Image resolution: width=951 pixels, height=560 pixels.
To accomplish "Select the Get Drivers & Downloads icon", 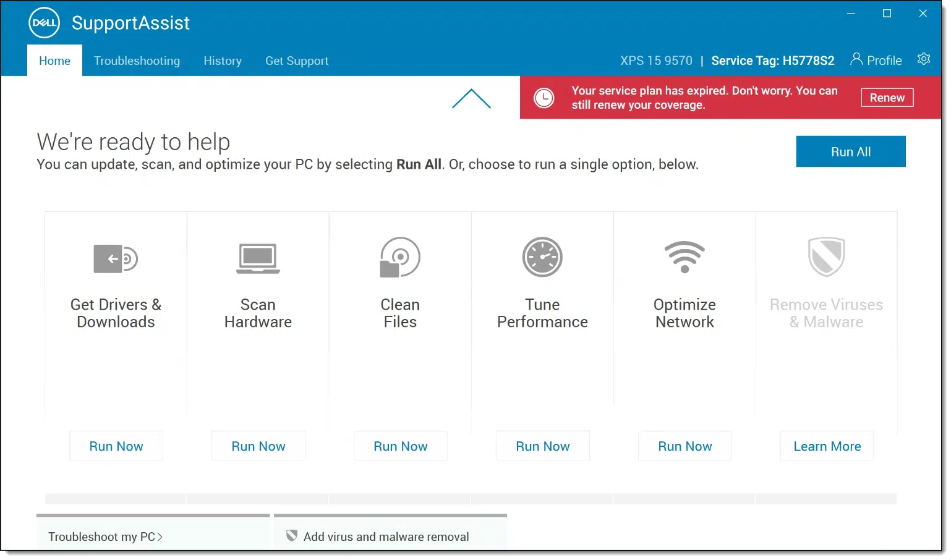I will point(116,258).
